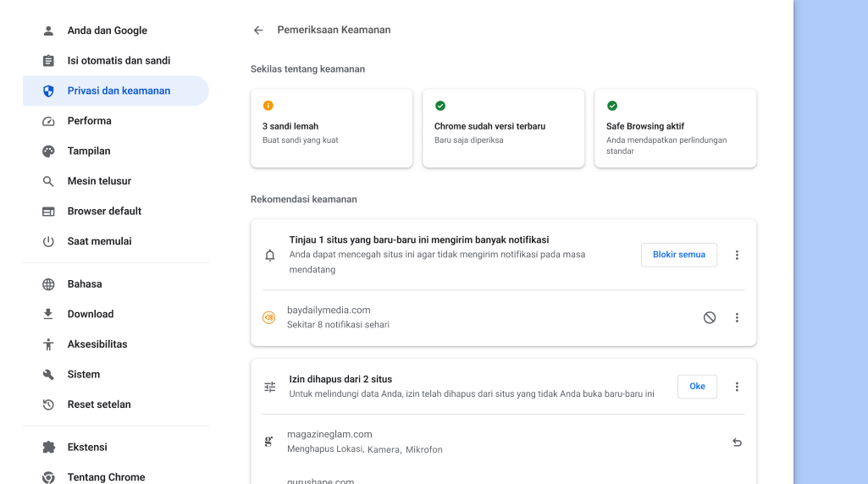Click 'Pemeriksaan Keamanan' page title
This screenshot has height=484, width=868.
click(x=334, y=30)
